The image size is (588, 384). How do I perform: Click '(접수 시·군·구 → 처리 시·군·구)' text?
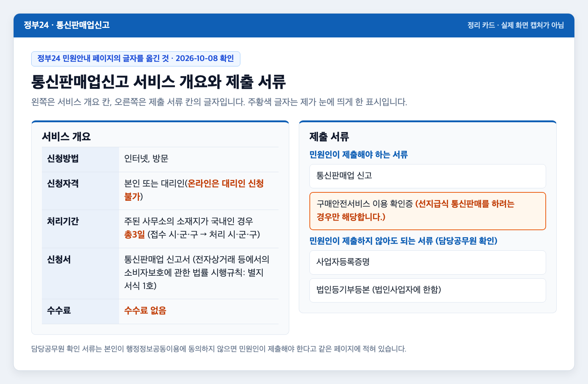[x=204, y=235]
